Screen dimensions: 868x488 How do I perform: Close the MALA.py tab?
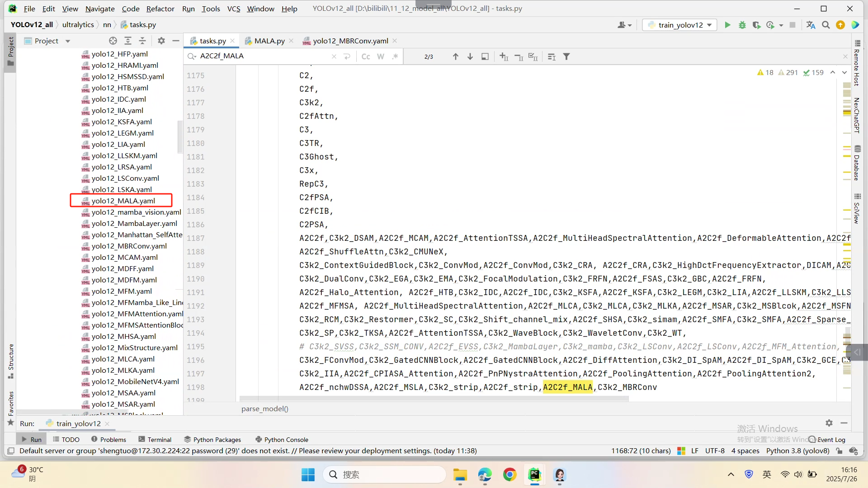point(291,41)
